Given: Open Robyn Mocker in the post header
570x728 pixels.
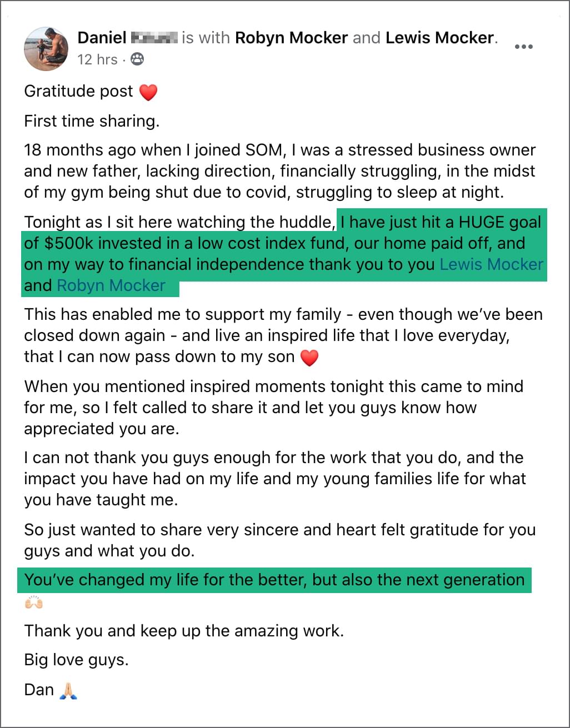Looking at the screenshot, I should 292,38.
